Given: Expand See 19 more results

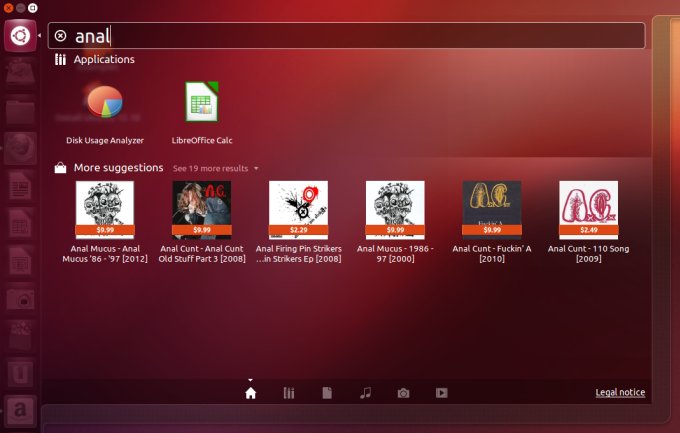Looking at the screenshot, I should point(215,168).
